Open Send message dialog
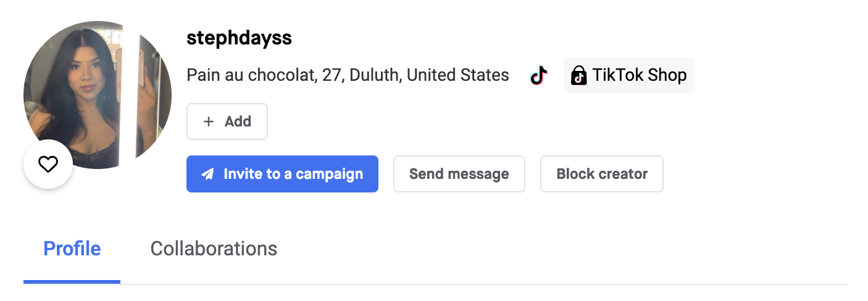 coord(459,174)
